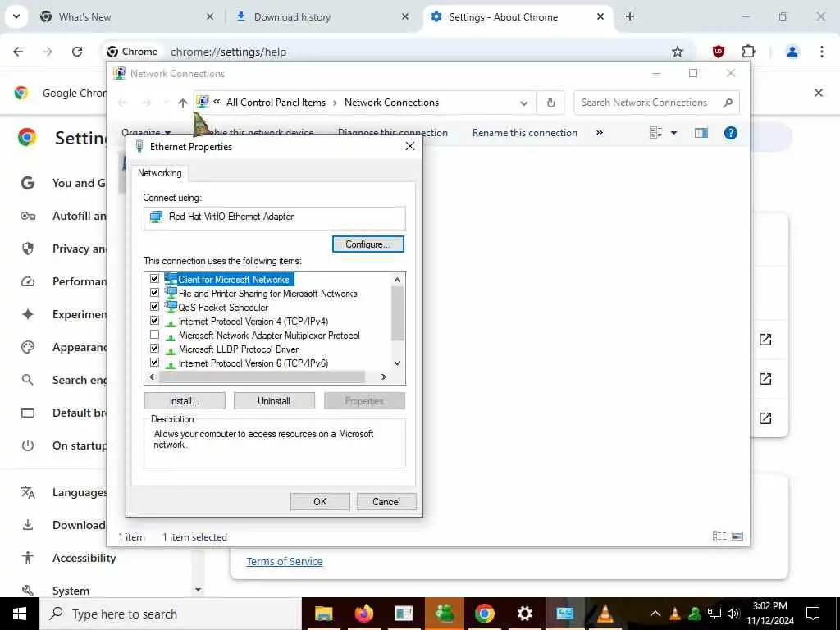Expand the address breadcrumb double chevron
The width and height of the screenshot is (840, 630).
coord(217,102)
